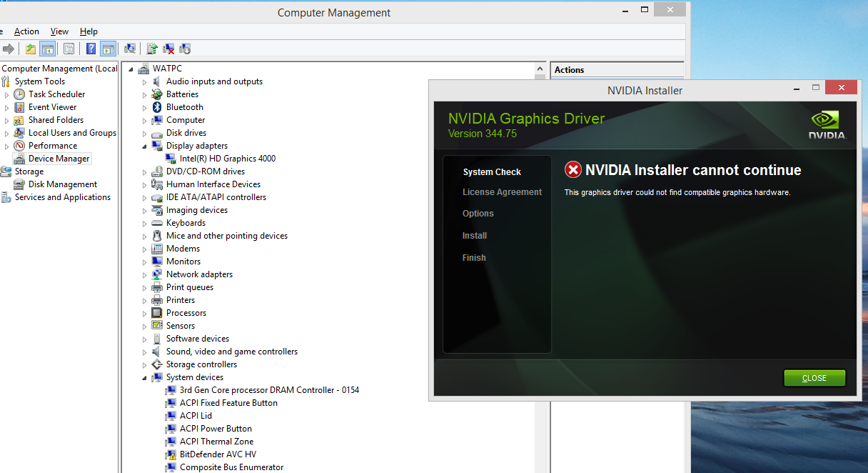868x473 pixels.
Task: Toggle the Show/Hide Action Pane icon
Action: (108, 49)
